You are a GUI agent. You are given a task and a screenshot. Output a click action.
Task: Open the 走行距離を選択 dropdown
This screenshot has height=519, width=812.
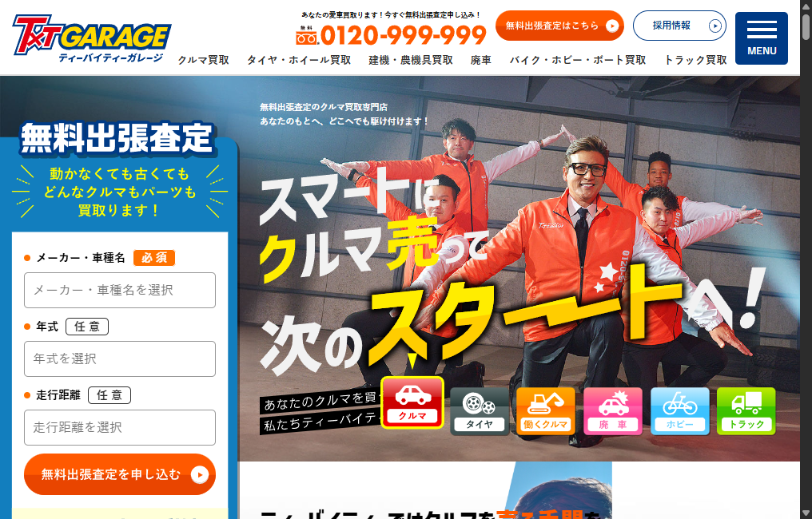tap(120, 427)
